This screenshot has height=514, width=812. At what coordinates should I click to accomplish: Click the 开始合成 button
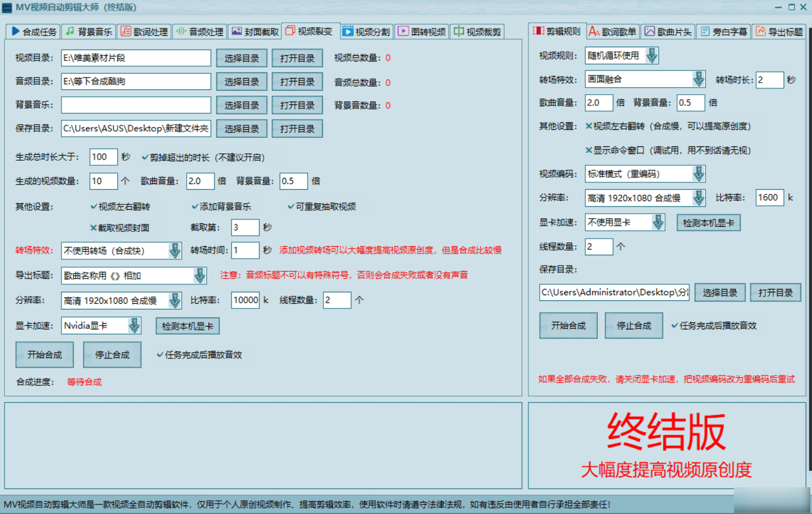[44, 354]
